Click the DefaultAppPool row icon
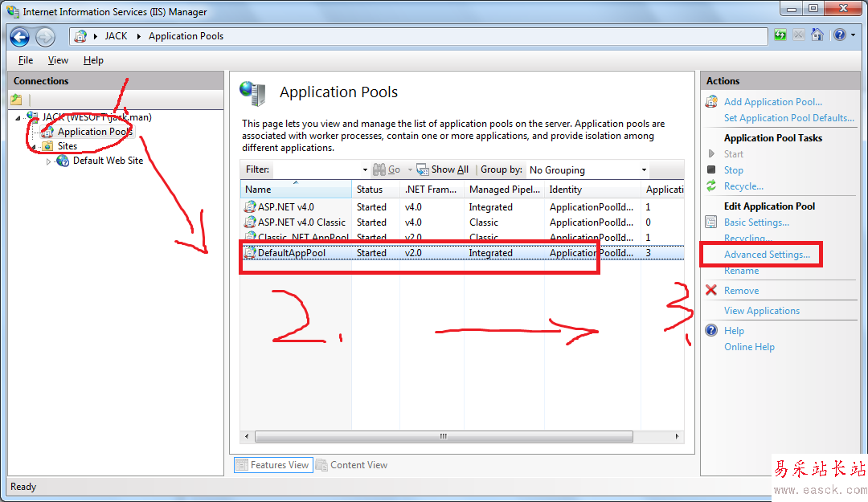Screen dimensions: 868x502 pyautogui.click(x=250, y=253)
